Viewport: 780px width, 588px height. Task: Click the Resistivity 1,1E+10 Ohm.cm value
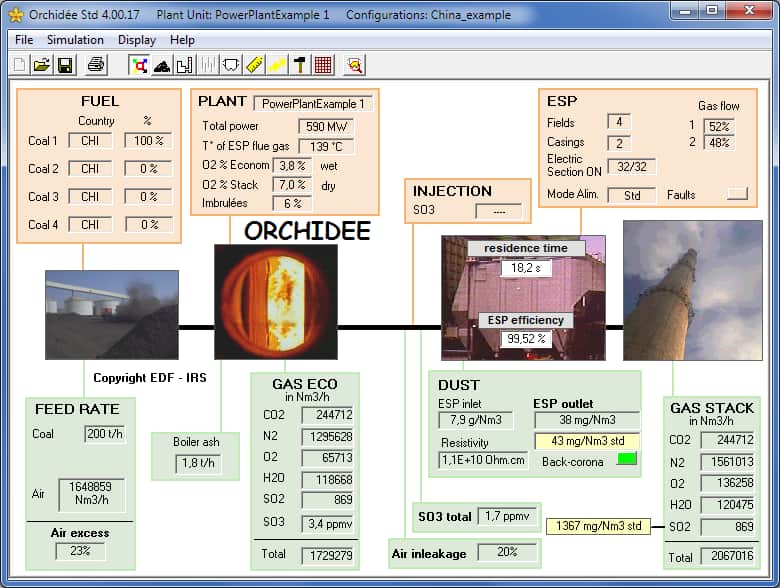(483, 460)
